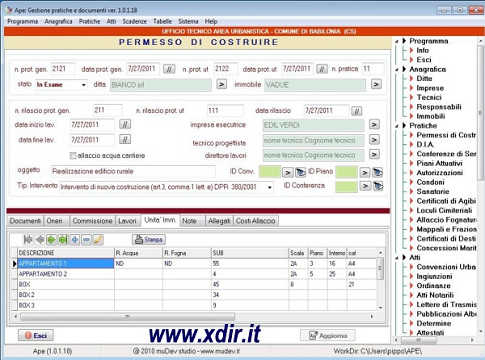Click the oggetto text field
The height and width of the screenshot is (360, 485).
pyautogui.click(x=133, y=171)
